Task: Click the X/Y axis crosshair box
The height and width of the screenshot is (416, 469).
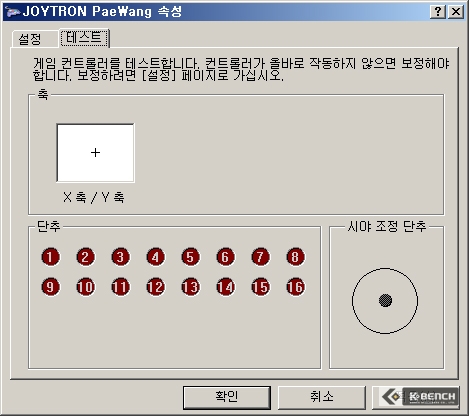Action: coord(96,153)
